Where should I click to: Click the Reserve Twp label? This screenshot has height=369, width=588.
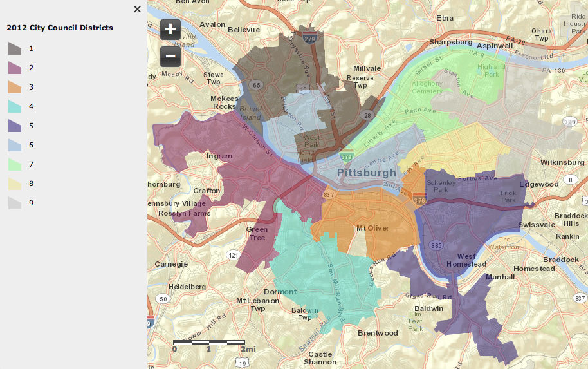coord(360,81)
